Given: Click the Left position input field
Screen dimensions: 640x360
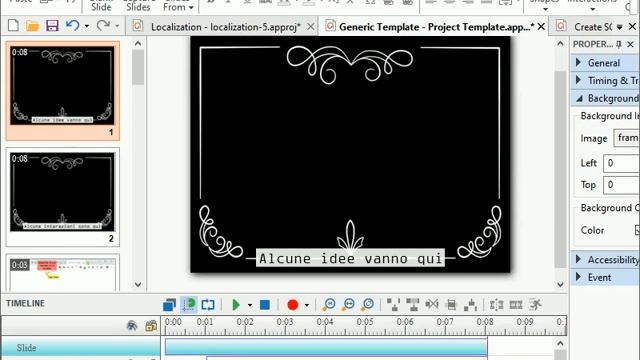Looking at the screenshot, I should [x=622, y=163].
